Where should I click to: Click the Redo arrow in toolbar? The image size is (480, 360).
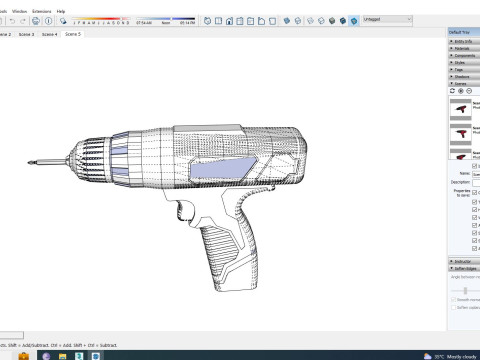23,21
